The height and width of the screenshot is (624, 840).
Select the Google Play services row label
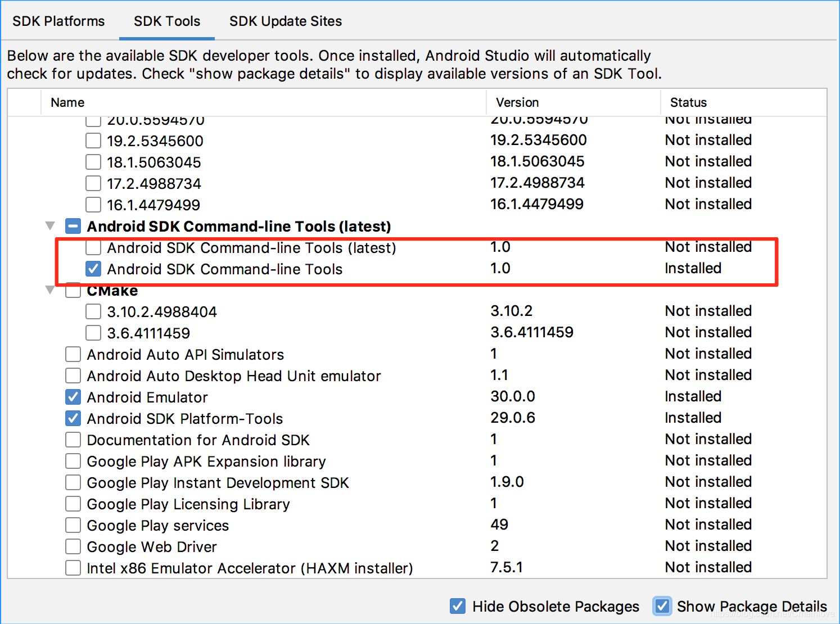[x=158, y=526]
